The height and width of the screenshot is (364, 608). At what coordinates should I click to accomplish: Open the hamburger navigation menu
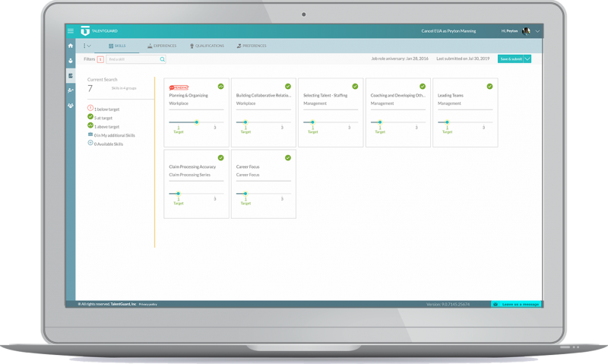tap(71, 31)
